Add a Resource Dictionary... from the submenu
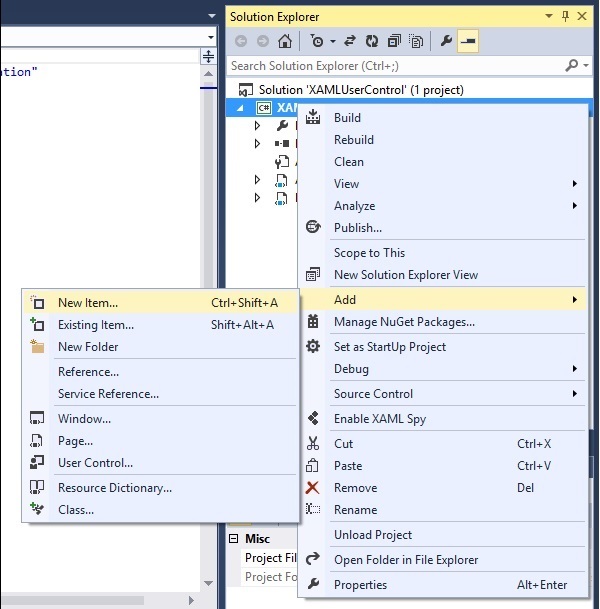 coord(160,488)
